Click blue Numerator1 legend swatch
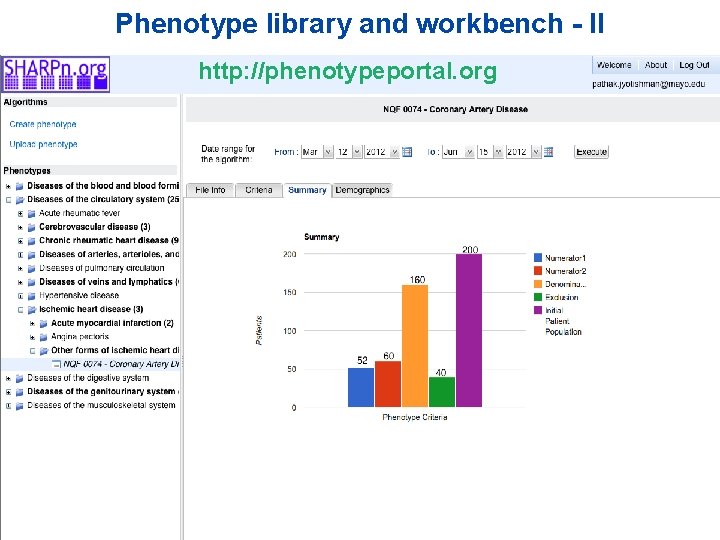The image size is (720, 540). click(538, 258)
